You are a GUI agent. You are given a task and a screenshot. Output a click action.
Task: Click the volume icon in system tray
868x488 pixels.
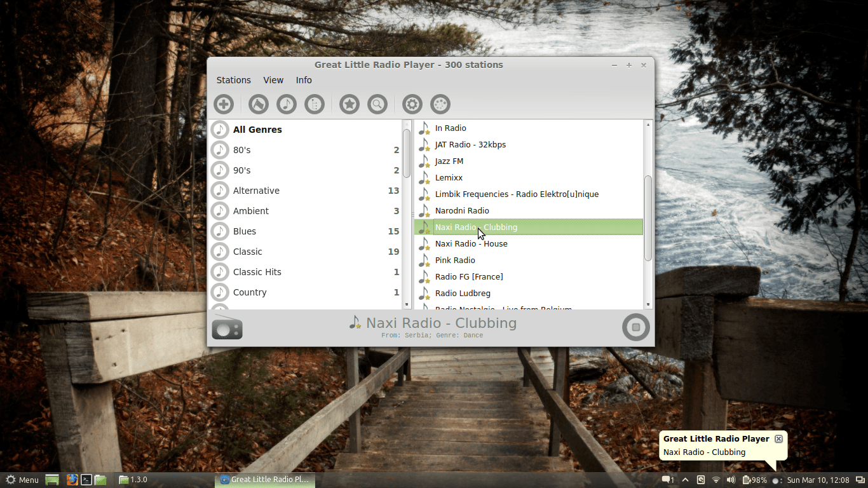pyautogui.click(x=731, y=480)
